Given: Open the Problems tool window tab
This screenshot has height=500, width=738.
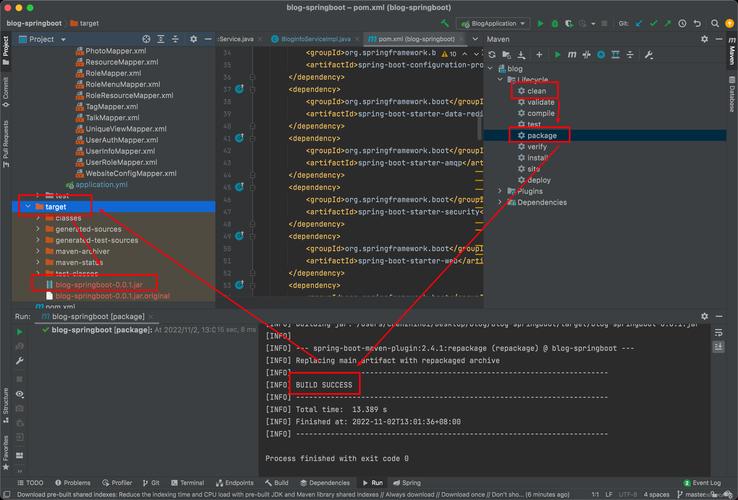Looking at the screenshot, I should click(72, 483).
